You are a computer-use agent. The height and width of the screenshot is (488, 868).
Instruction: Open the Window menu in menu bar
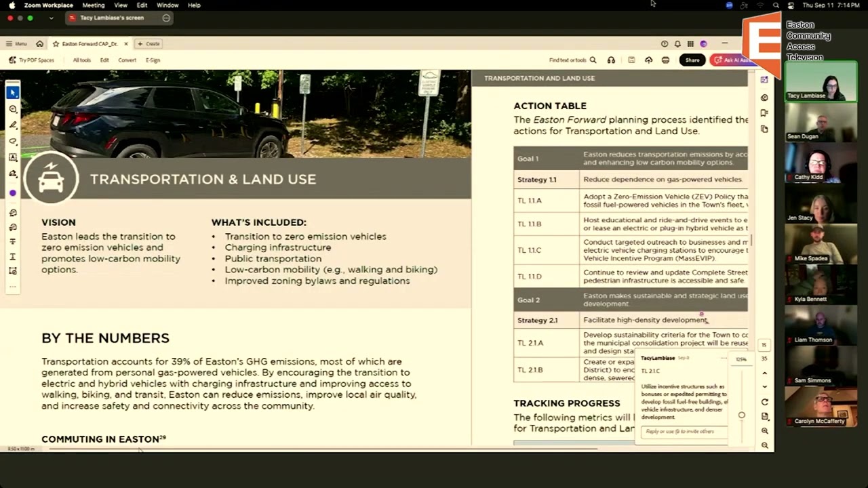167,5
